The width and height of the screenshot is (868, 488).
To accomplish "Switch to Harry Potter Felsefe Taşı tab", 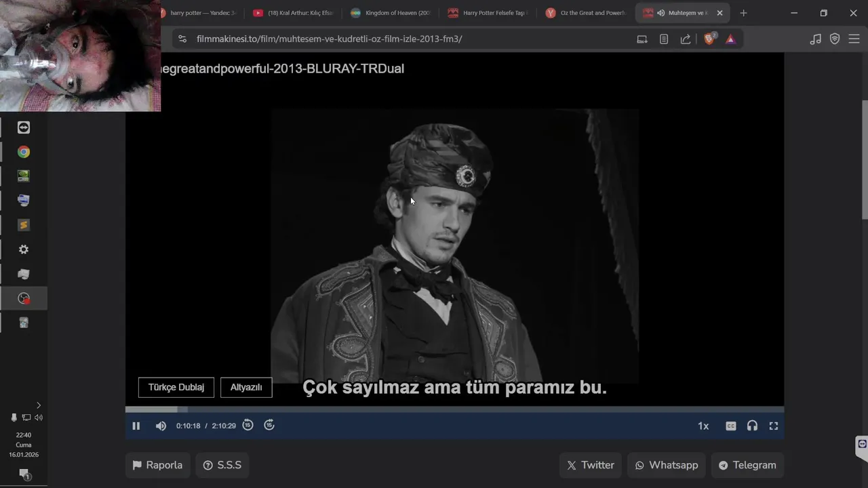I will click(x=488, y=13).
